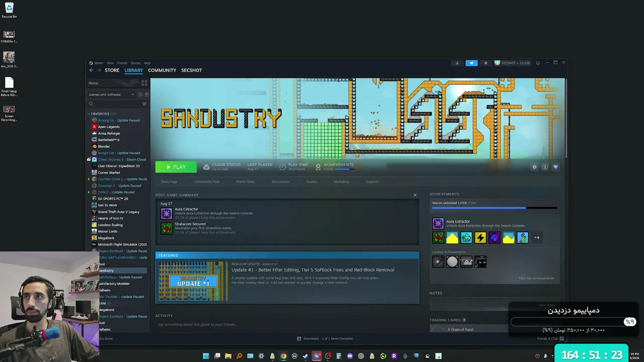This screenshot has width=644, height=362.
Task: Open File Explorer from the taskbar
Action: point(228,356)
